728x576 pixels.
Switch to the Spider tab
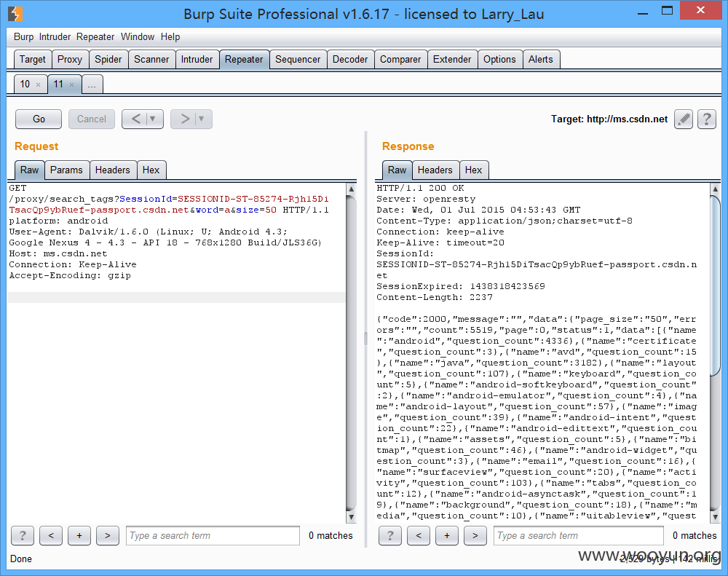[108, 60]
